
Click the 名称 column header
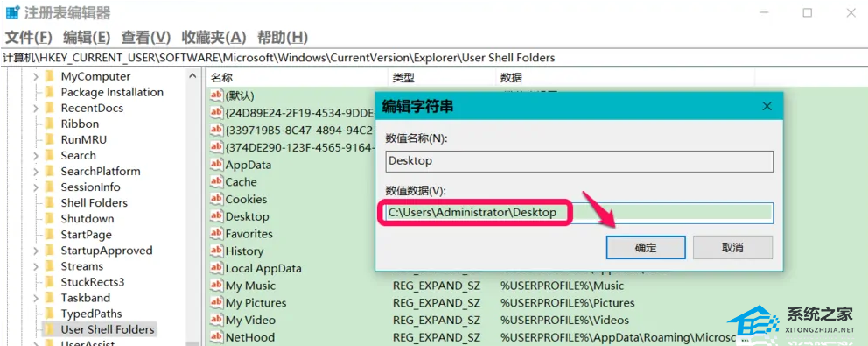point(222,78)
